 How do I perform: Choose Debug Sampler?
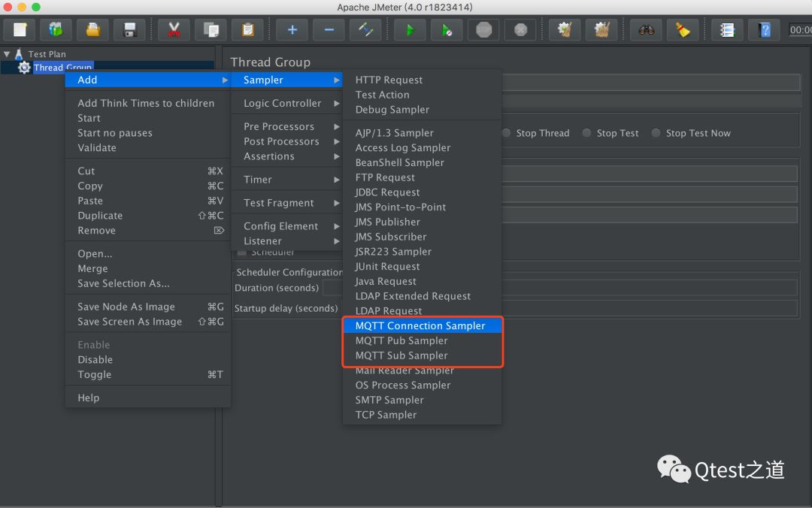tap(422, 110)
